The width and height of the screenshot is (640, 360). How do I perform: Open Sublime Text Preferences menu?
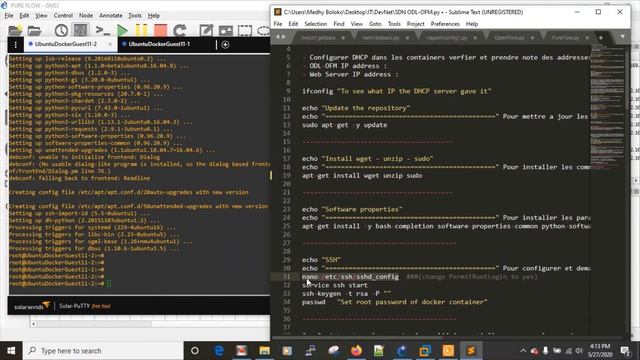click(445, 24)
